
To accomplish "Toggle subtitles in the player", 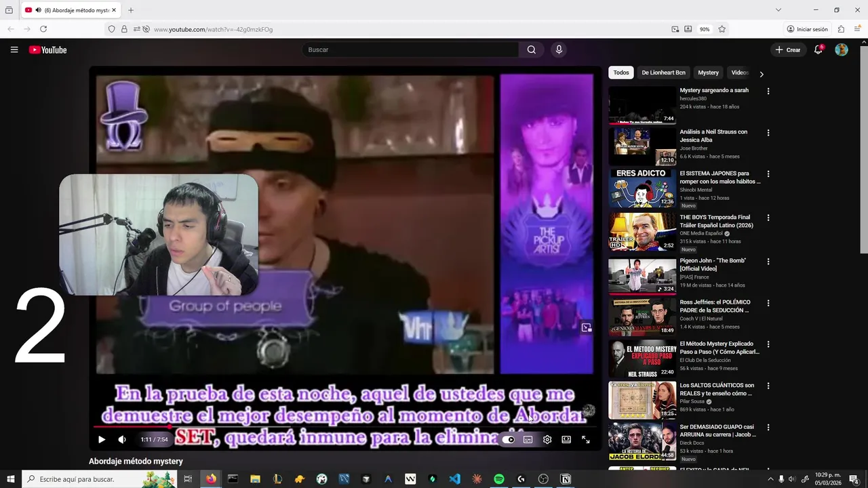I will coord(528,439).
